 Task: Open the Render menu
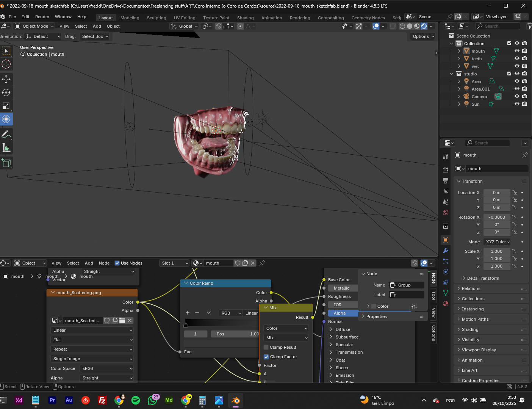click(42, 16)
